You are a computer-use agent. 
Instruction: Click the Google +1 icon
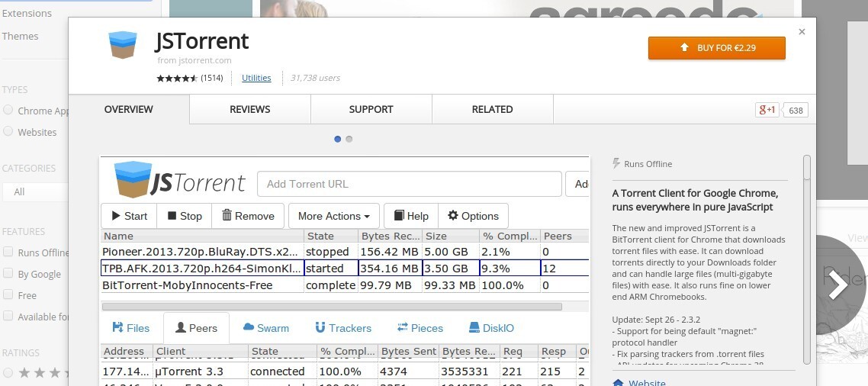pos(767,110)
